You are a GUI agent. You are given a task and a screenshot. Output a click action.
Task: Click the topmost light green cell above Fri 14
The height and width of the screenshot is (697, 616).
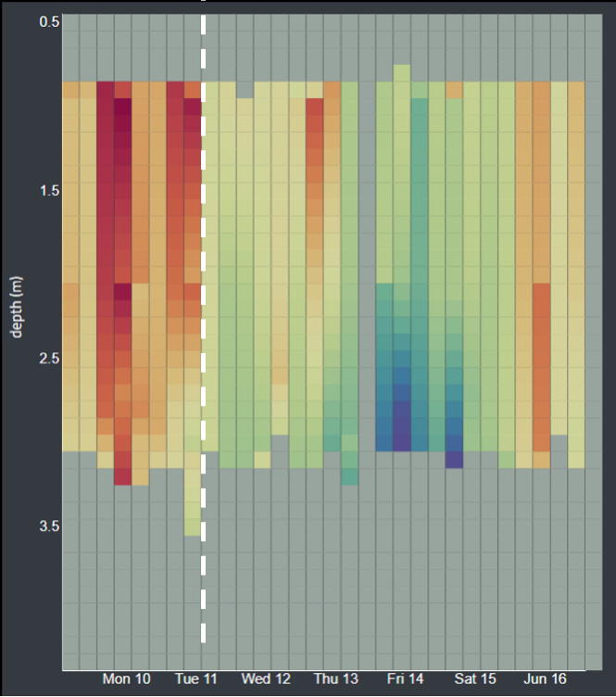(x=402, y=73)
